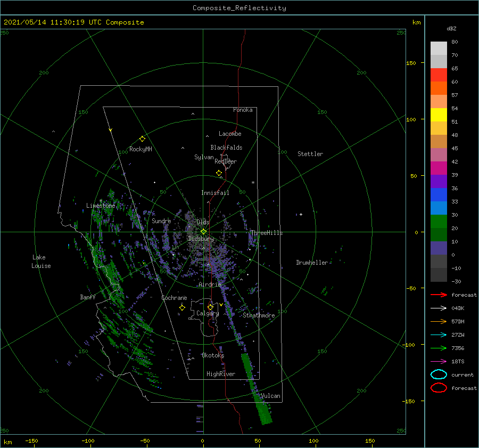Click the magenta 42-39 dBZ swatch

click(x=439, y=168)
